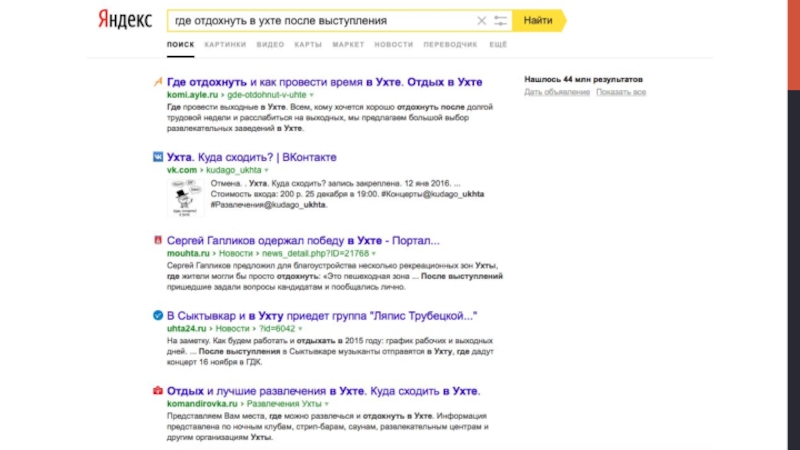
Task: Switch to the Картинки tab
Action: click(225, 45)
